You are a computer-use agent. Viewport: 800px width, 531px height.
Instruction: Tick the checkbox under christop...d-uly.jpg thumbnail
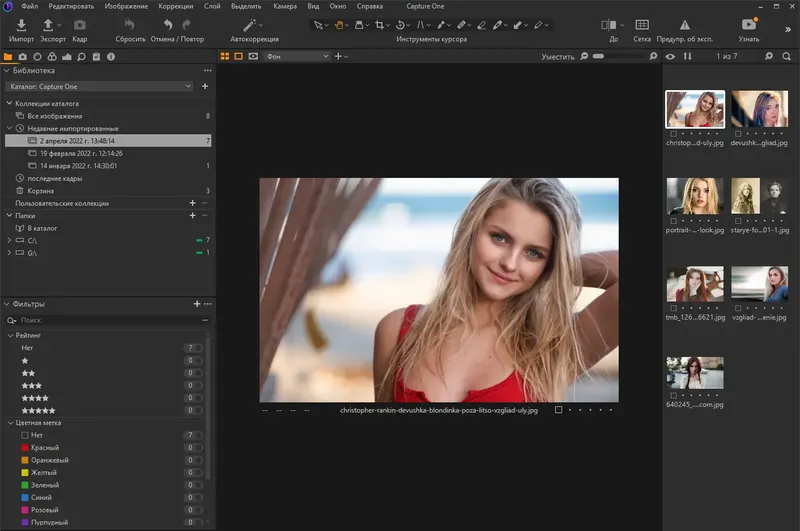point(675,133)
